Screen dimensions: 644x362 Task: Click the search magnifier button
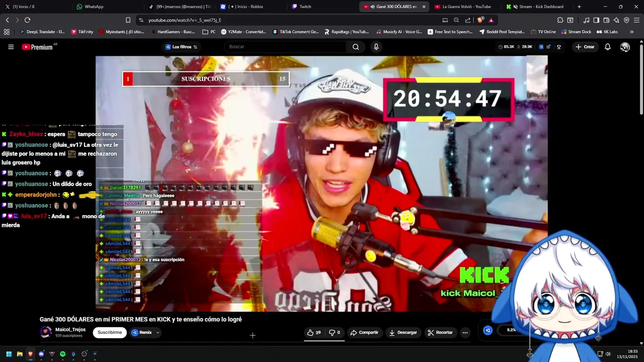point(356,47)
